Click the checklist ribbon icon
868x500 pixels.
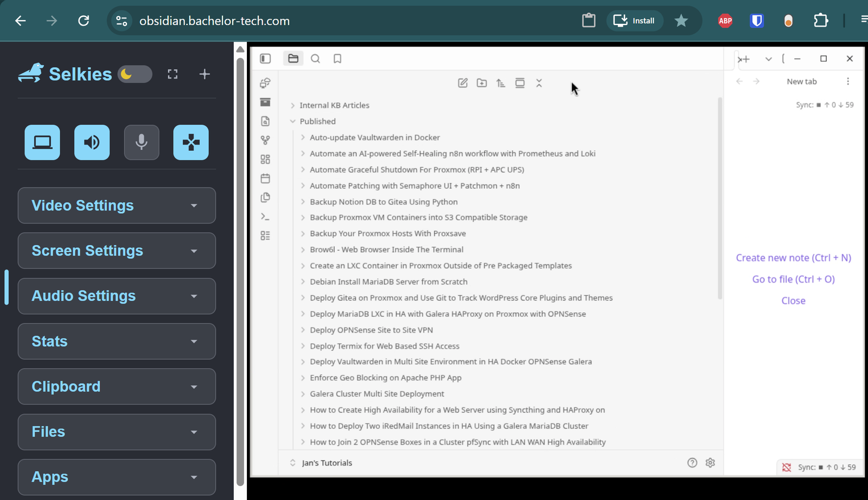coord(265,235)
